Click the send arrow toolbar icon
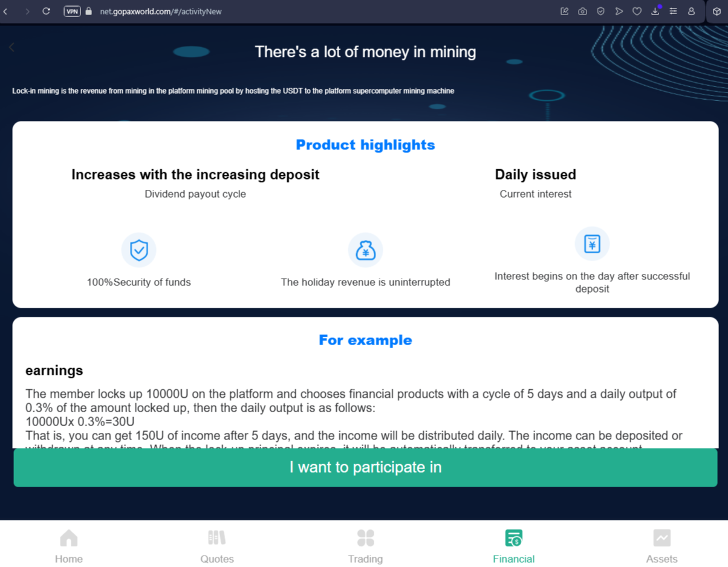728x567 pixels. point(619,11)
